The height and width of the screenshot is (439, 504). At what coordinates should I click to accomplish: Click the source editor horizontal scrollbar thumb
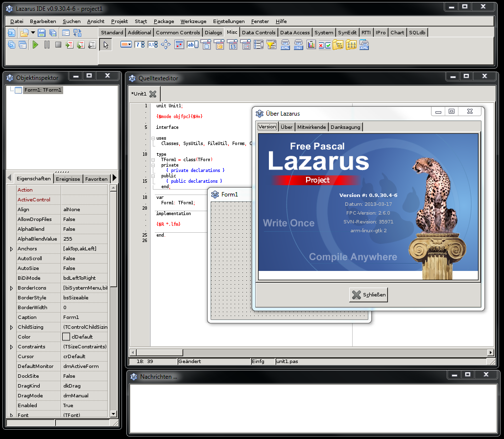click(x=160, y=352)
